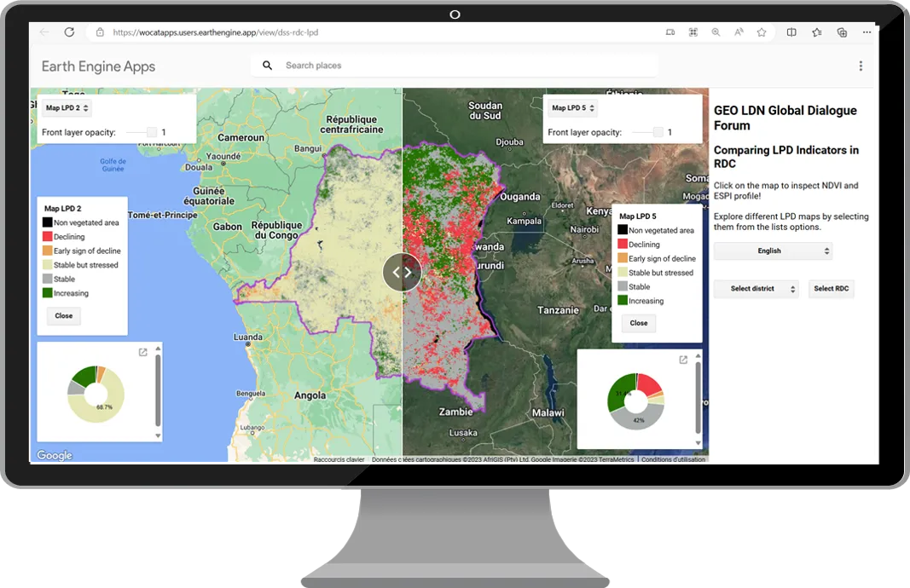Expand the Map LPD 5 dropdown
The width and height of the screenshot is (910, 588).
click(573, 108)
